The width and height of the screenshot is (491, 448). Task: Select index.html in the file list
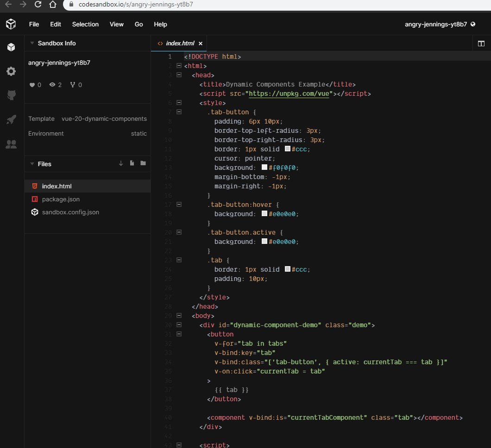[88, 186]
